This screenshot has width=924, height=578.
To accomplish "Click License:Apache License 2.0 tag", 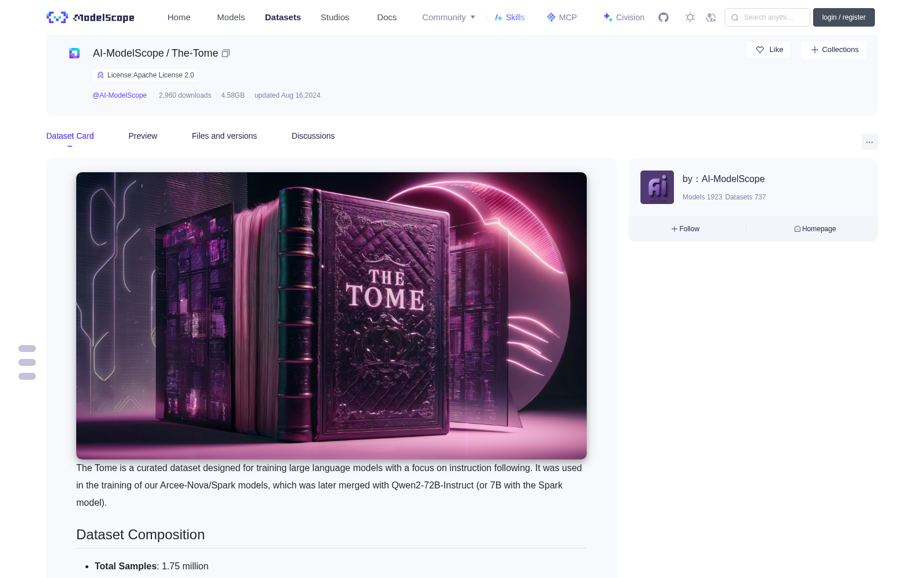I will tap(145, 75).
